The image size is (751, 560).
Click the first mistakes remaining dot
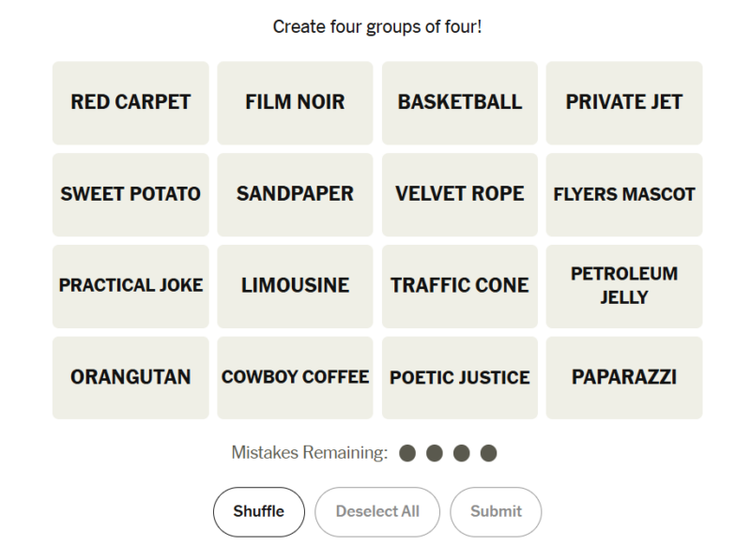407,453
